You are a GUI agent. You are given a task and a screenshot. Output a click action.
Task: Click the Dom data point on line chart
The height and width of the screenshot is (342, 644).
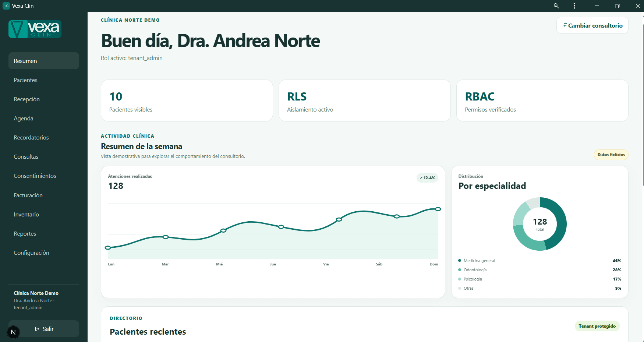438,209
